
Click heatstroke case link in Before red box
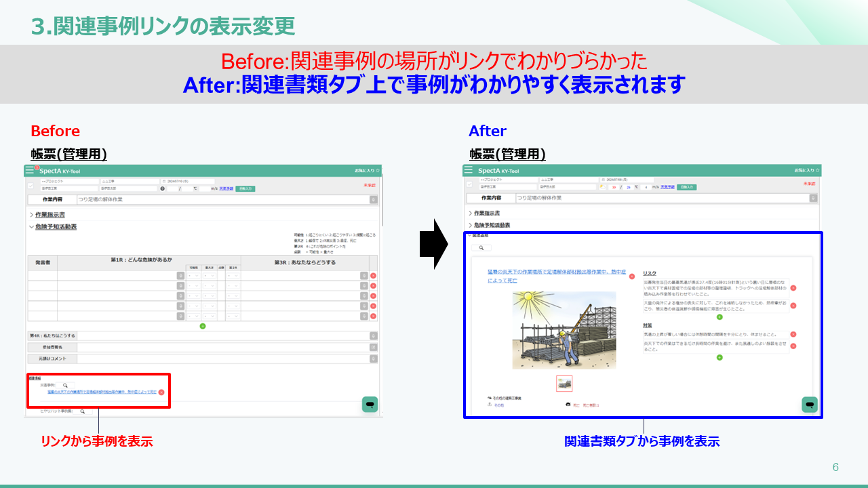pos(102,392)
